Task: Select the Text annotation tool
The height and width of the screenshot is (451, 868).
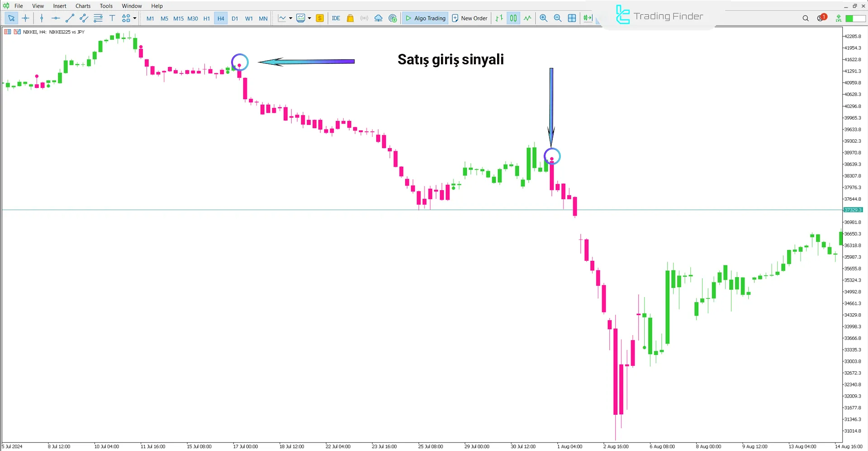Action: 112,18
